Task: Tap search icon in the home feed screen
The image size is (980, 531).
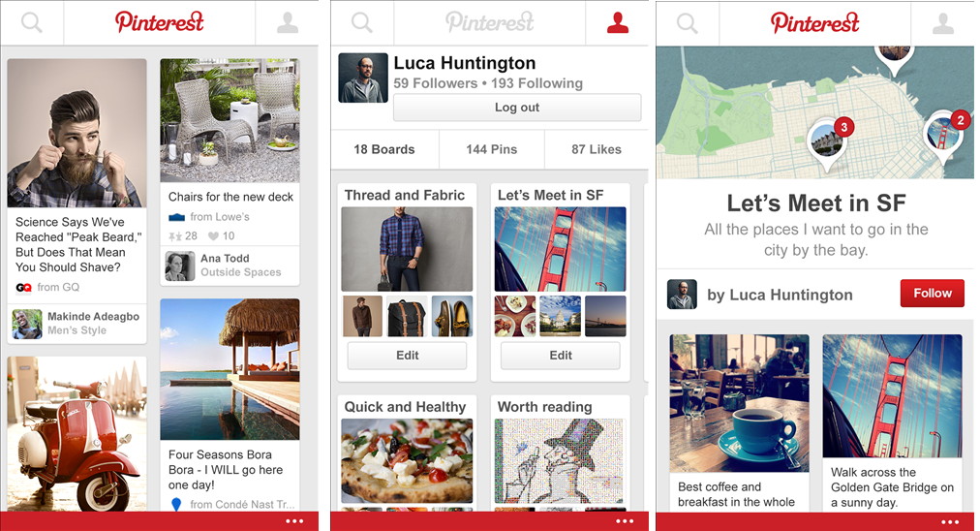Action: (x=32, y=22)
